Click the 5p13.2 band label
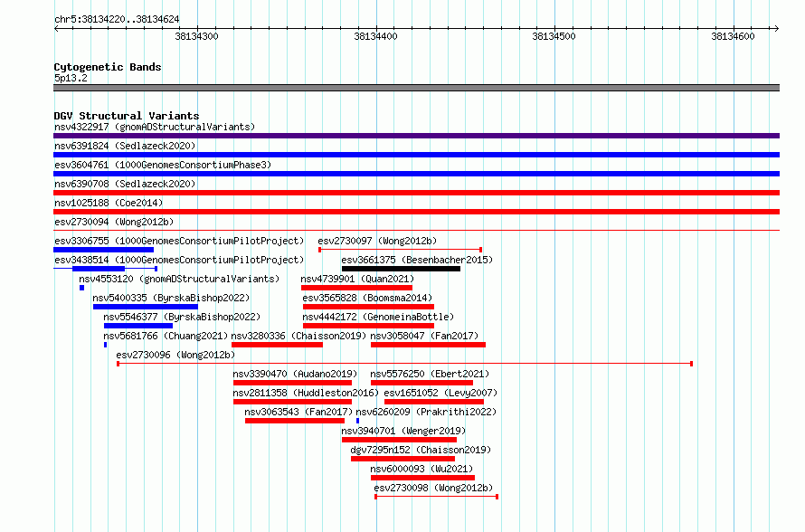Viewport: 805px width, 532px height. tap(71, 78)
